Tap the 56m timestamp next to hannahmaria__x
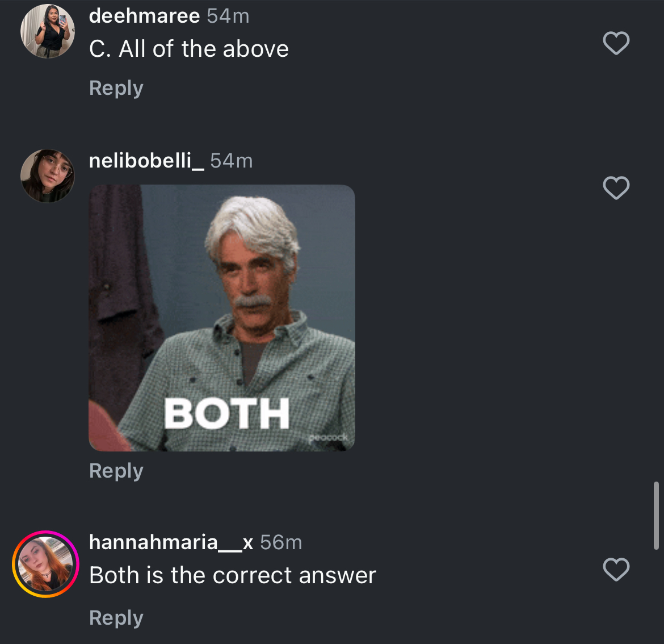664x644 pixels. [281, 542]
